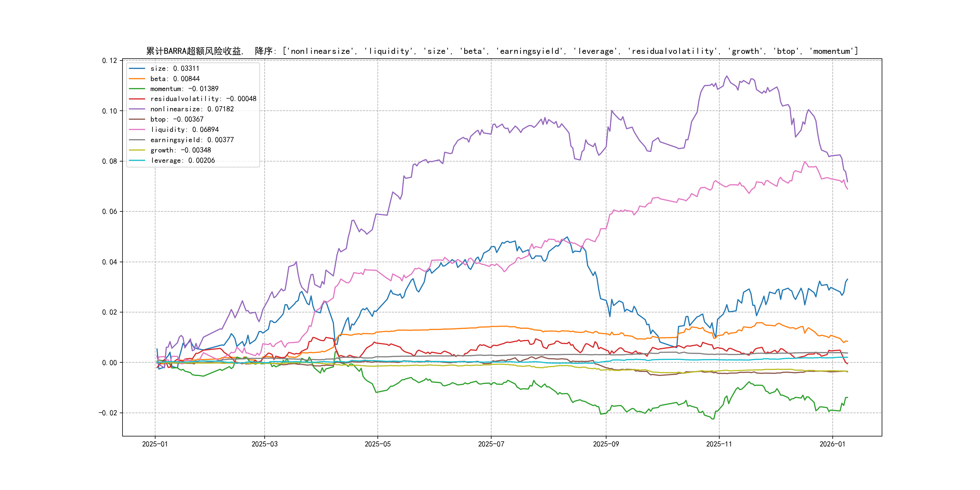Click the 2025-05 x-axis tick label
Screen dimensions: 980x490
[x=377, y=444]
